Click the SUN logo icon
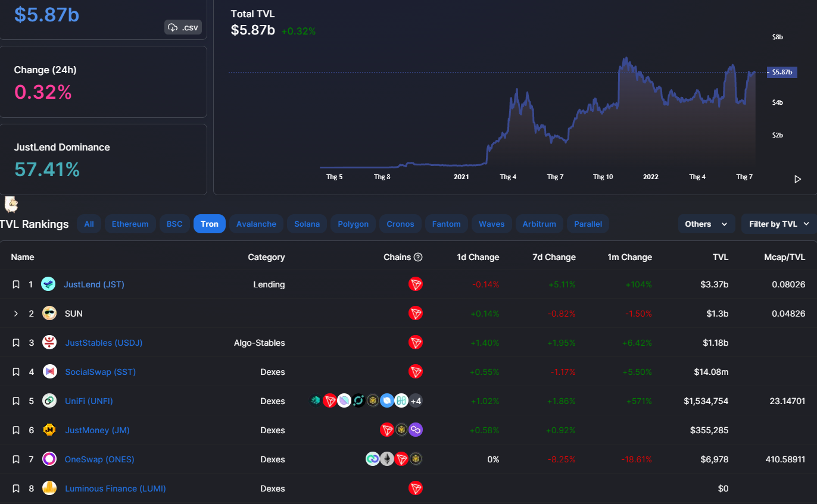Viewport: 817px width, 504px height. tap(49, 314)
